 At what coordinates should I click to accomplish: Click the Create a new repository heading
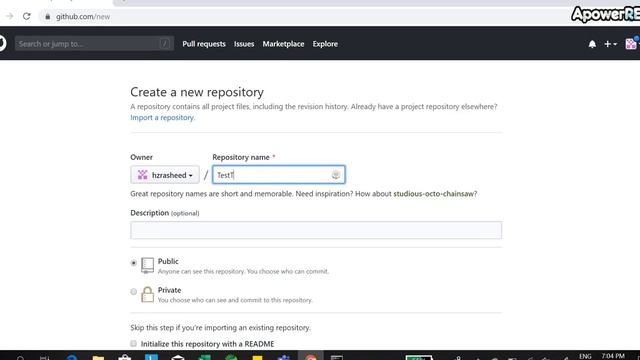197,92
